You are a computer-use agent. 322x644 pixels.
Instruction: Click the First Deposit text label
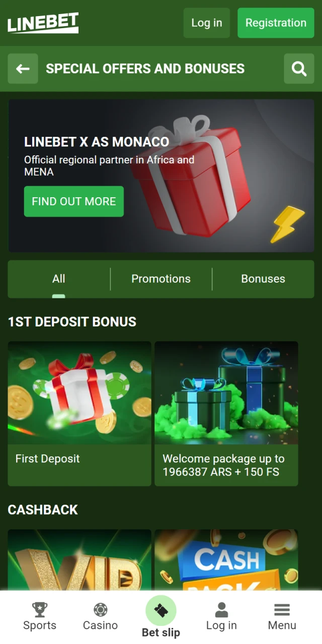[x=48, y=458]
